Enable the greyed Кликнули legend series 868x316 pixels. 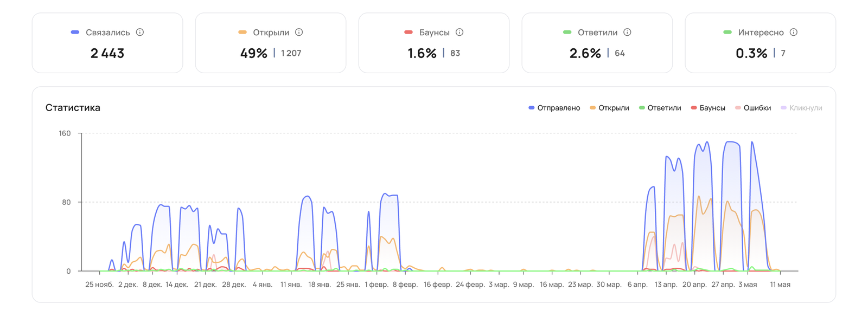point(801,108)
